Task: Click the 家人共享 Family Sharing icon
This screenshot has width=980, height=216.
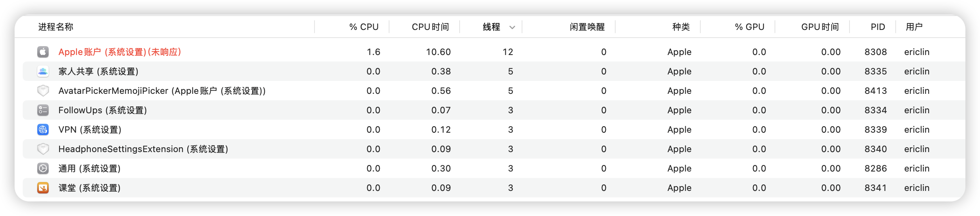Action: tap(43, 71)
